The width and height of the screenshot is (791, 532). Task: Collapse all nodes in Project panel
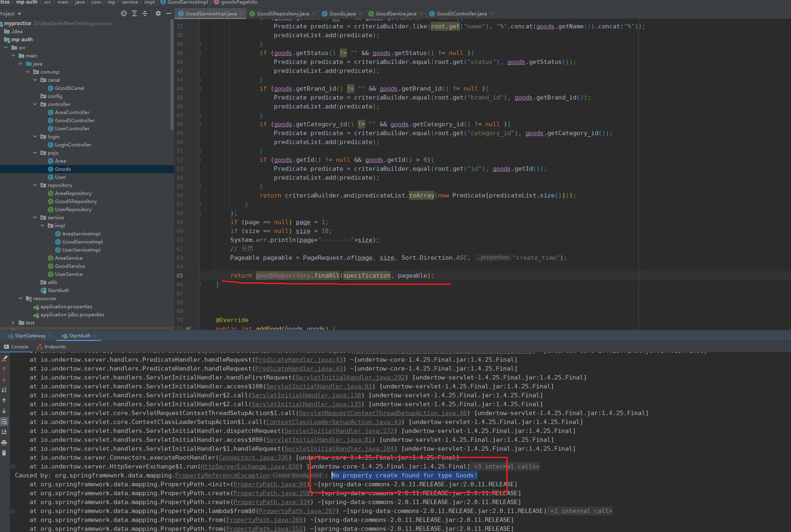point(145,13)
